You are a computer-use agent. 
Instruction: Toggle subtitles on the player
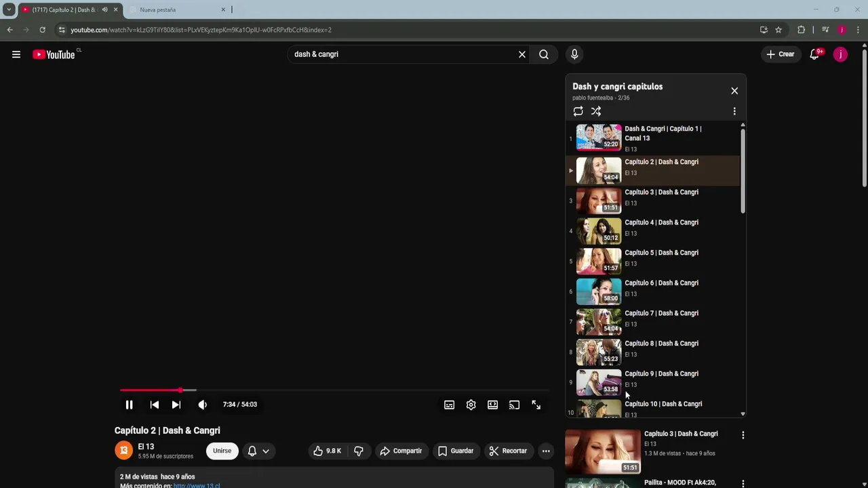pyautogui.click(x=449, y=405)
